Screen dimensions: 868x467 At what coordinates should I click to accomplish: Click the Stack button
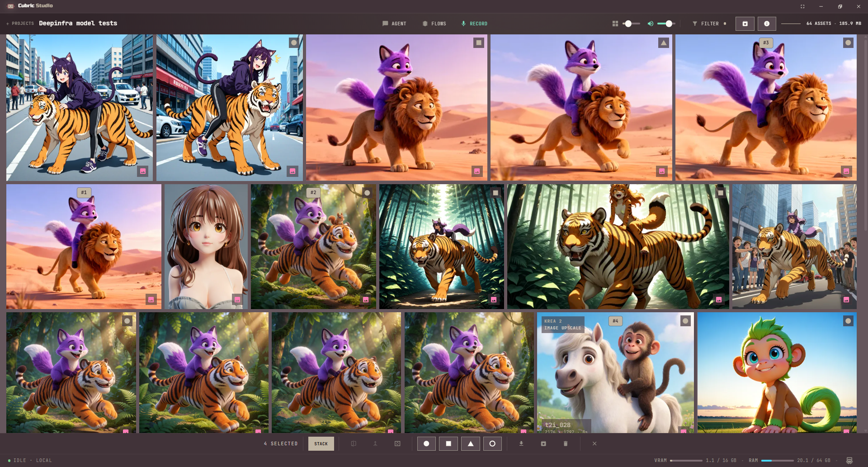[x=321, y=443]
